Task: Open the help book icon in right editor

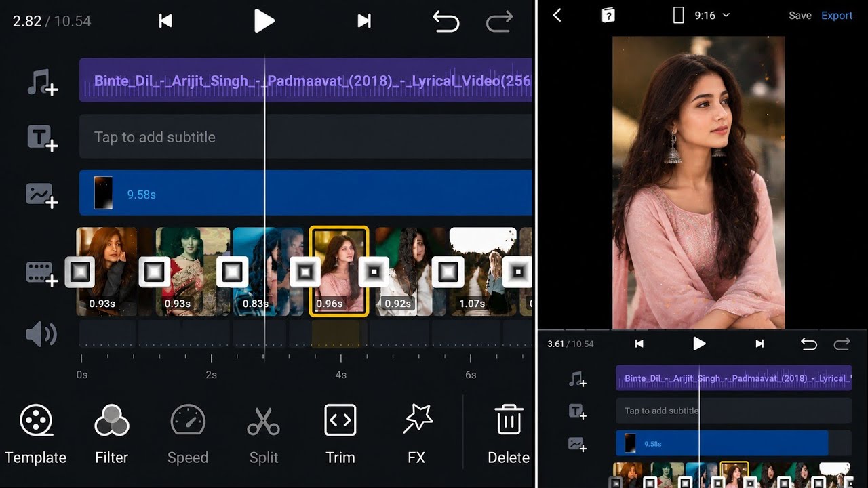Action: [x=608, y=15]
